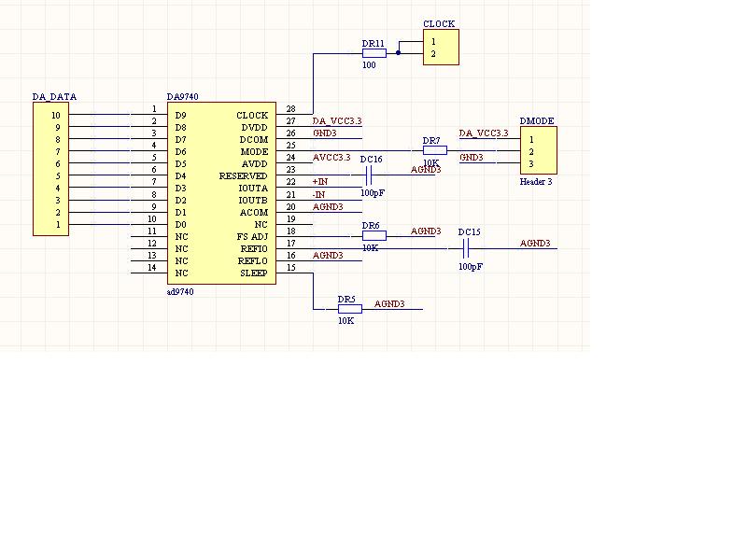Click the NC pin name at pin 19

click(x=261, y=225)
